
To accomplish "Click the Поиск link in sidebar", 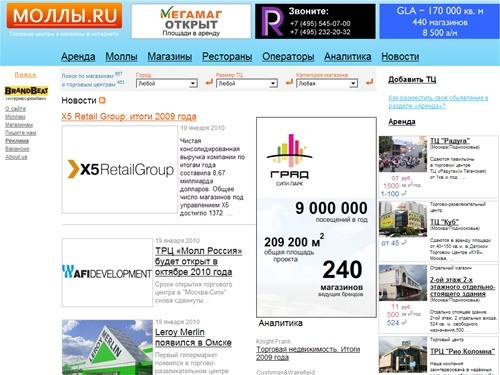I will click(x=25, y=75).
